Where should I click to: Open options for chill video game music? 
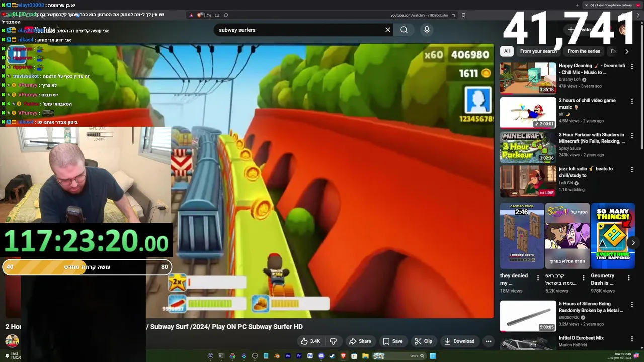632,101
